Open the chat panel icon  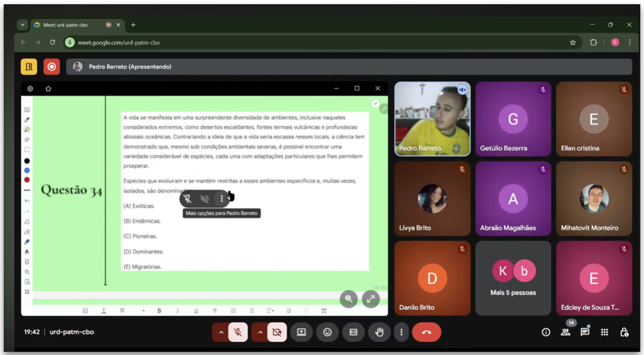tap(585, 332)
